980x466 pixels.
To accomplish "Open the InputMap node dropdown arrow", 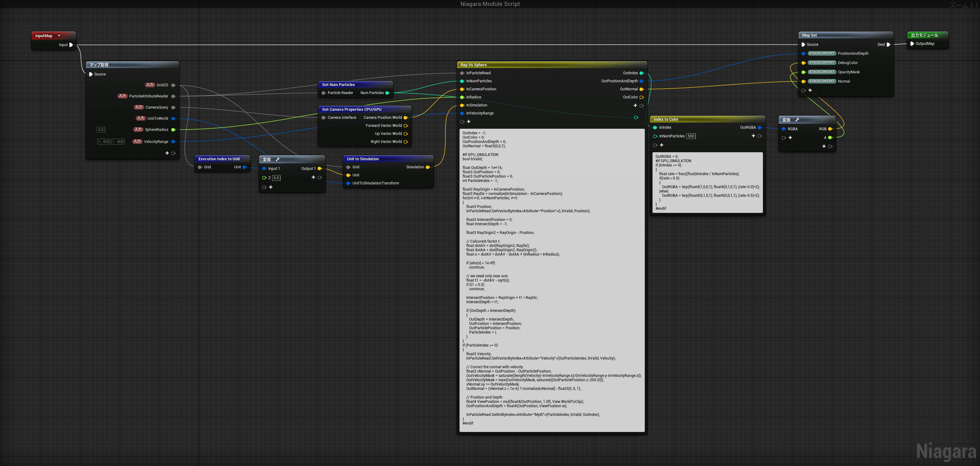I will (x=59, y=36).
